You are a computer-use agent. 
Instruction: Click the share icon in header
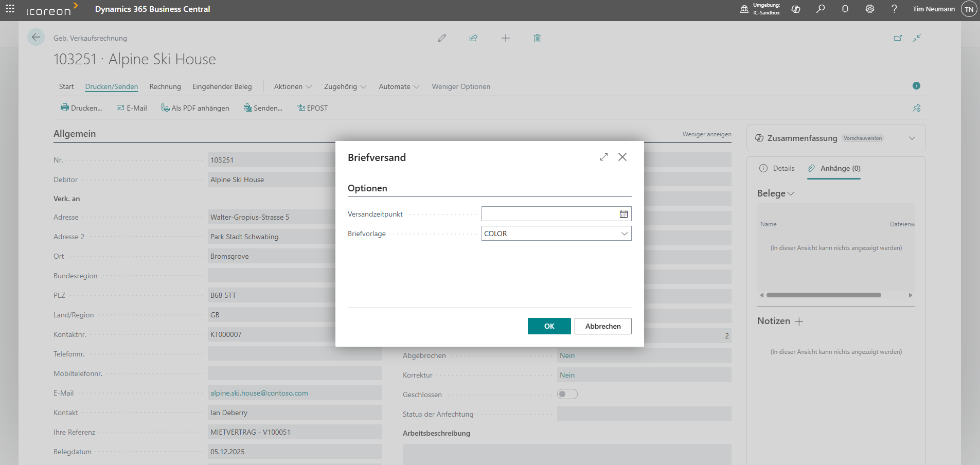pyautogui.click(x=473, y=38)
